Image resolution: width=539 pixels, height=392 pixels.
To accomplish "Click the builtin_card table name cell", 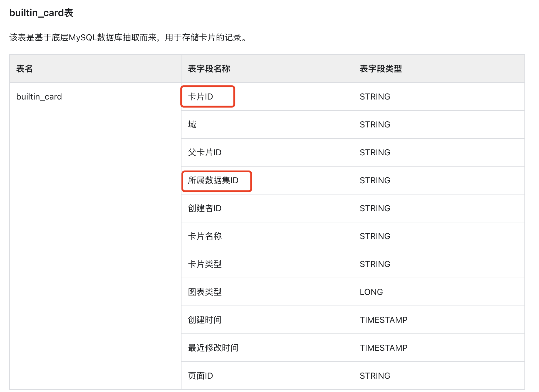I will (x=39, y=96).
